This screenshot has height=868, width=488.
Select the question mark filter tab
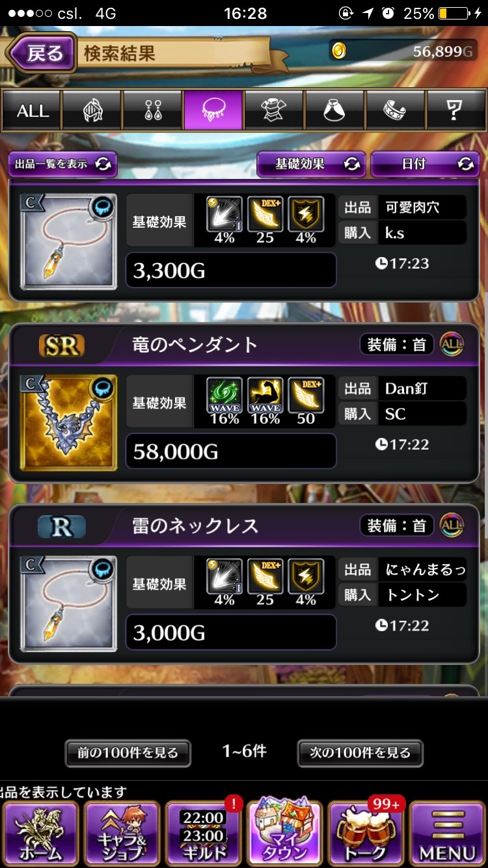(455, 111)
